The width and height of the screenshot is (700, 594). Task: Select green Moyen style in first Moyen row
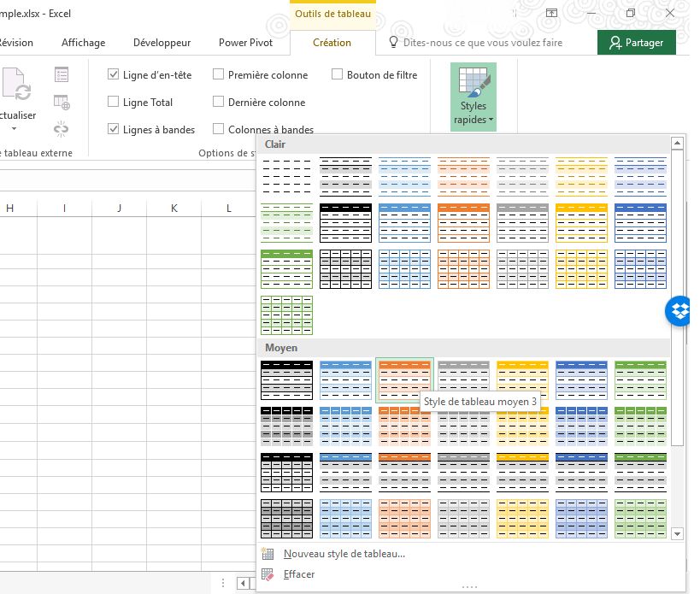(640, 380)
